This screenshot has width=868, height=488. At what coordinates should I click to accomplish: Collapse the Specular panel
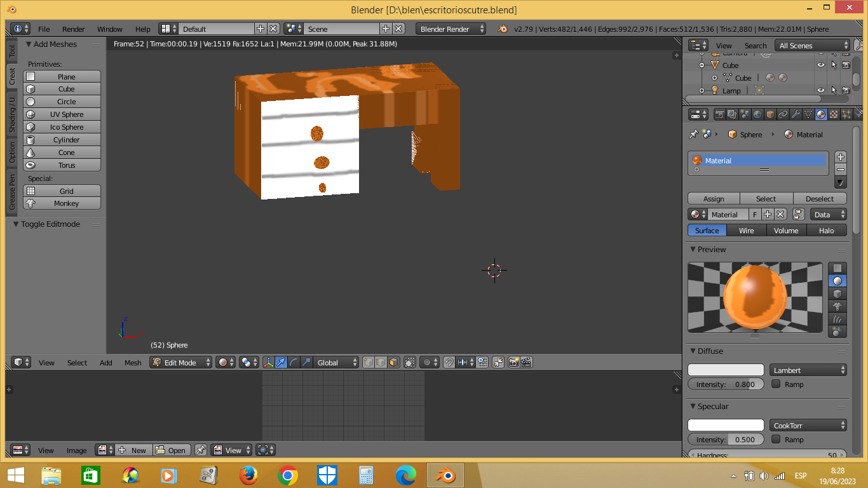[x=693, y=406]
